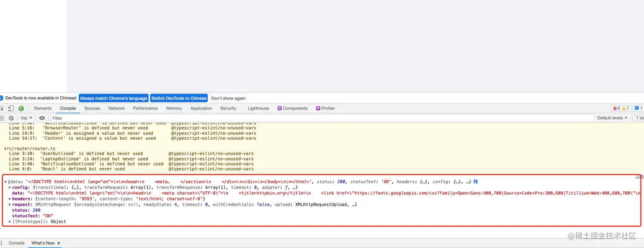Open React Profiler tab
Screen dimensions: 644x248
click(x=325, y=108)
